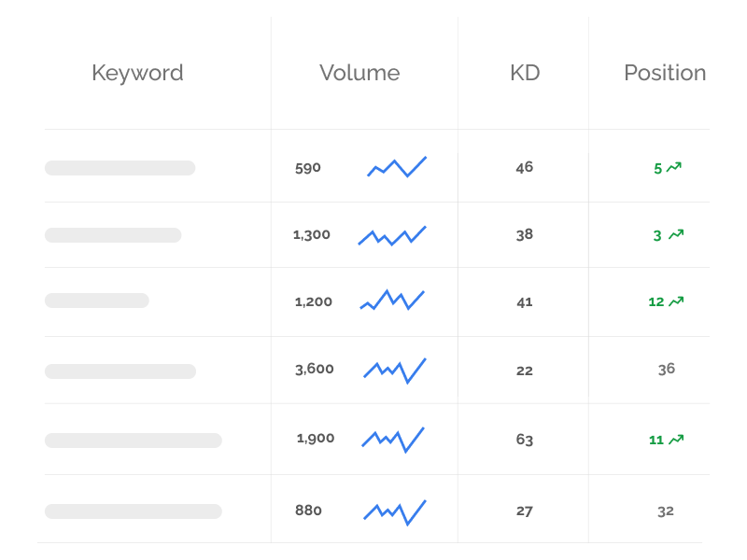747x560 pixels.
Task: Select the shortest keyword placeholder bar
Action: click(97, 301)
